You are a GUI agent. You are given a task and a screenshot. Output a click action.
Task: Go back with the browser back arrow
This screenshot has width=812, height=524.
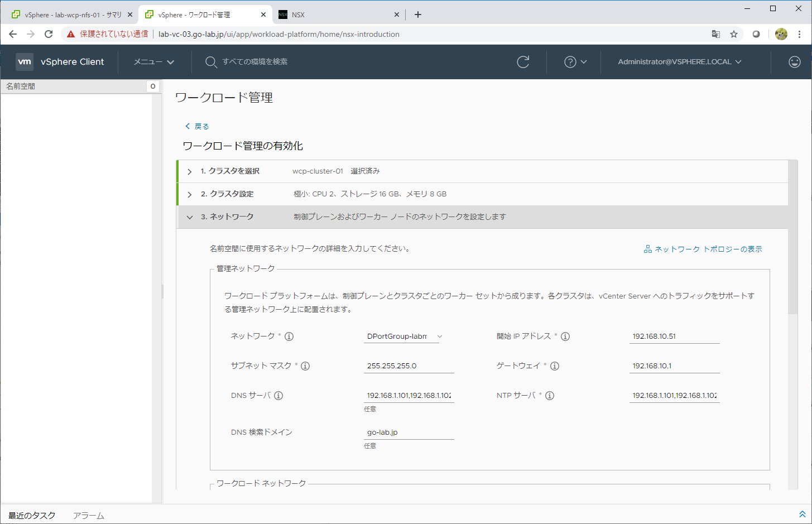click(13, 34)
